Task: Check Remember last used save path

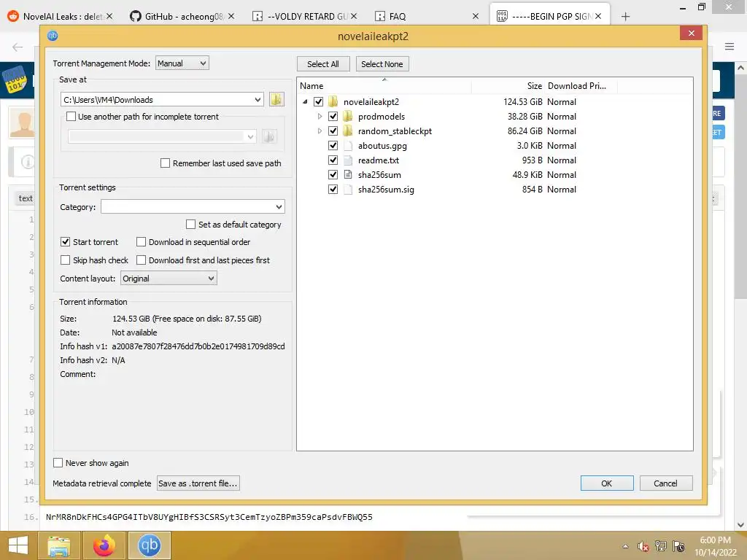Action: point(166,163)
